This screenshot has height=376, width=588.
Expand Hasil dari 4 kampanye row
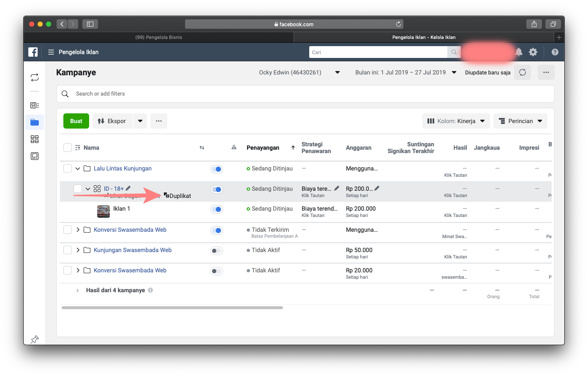(x=78, y=291)
